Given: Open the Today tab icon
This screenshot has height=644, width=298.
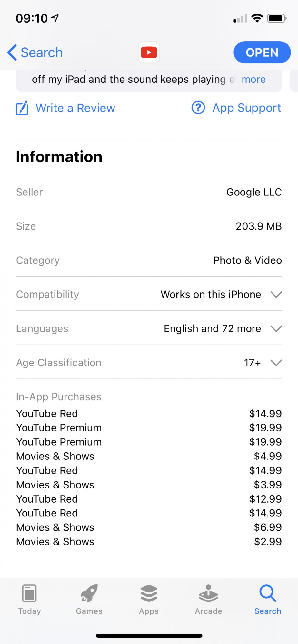Looking at the screenshot, I should (x=29, y=593).
